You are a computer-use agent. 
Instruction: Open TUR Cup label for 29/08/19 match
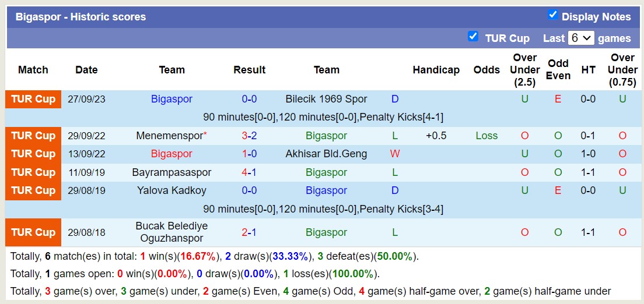[x=33, y=190]
